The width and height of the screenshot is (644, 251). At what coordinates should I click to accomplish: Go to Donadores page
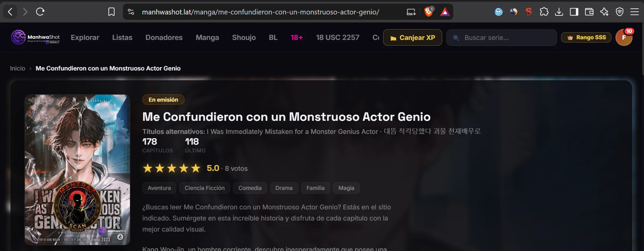click(x=164, y=38)
